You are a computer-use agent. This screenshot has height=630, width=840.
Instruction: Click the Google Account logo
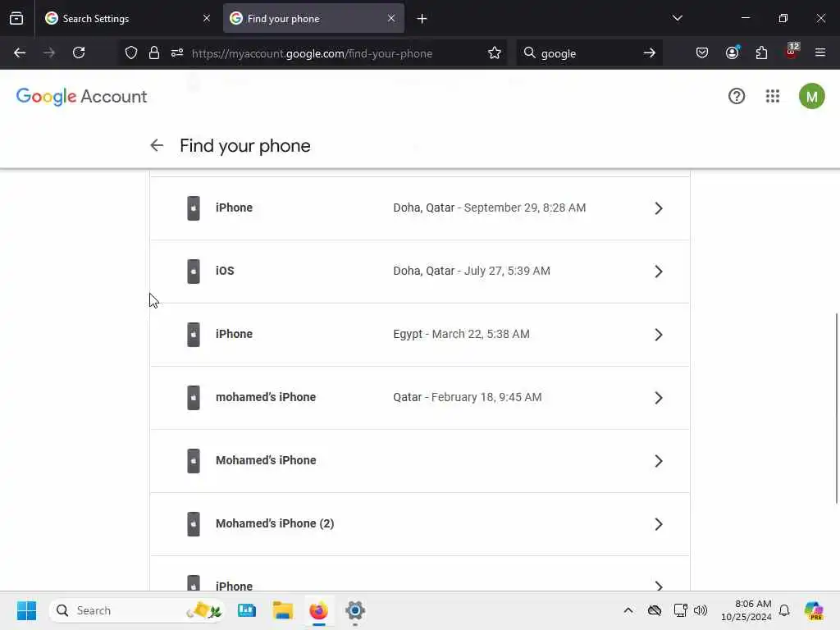81,97
